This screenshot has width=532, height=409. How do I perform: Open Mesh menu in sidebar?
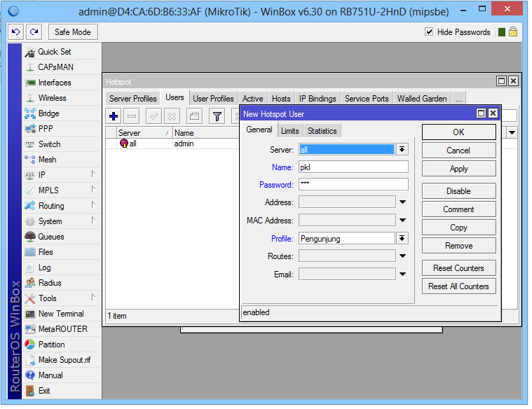point(62,160)
